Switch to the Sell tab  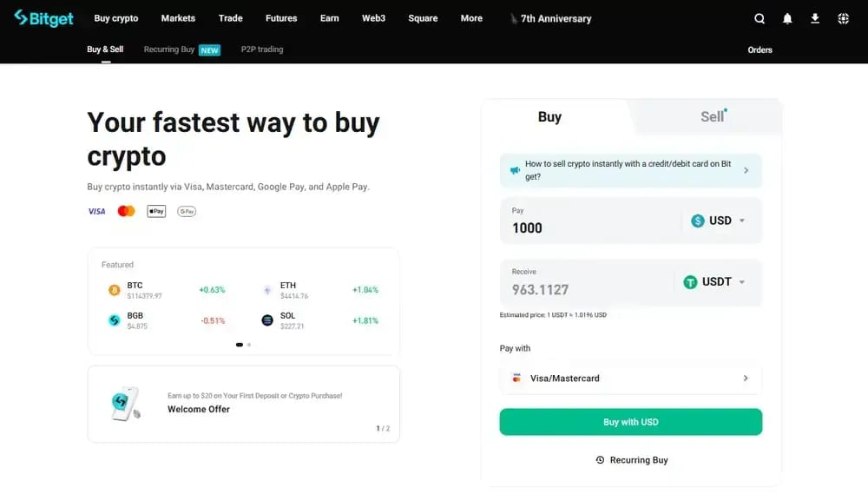(713, 116)
